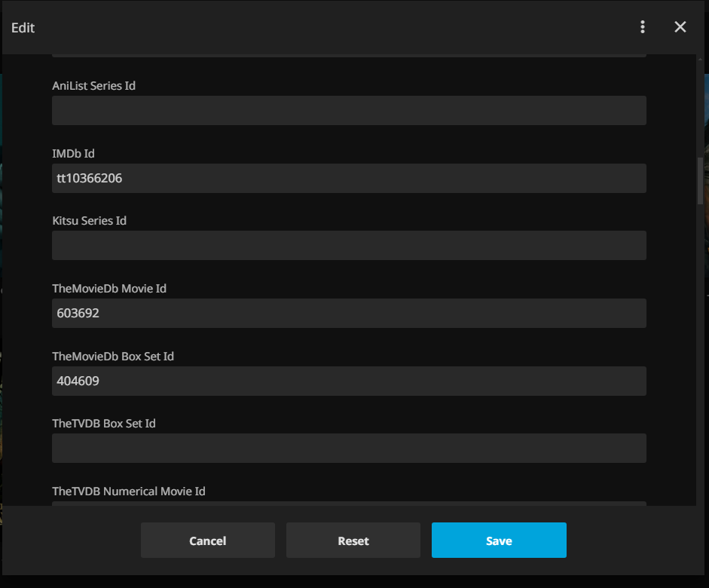Click the "Kitsu Series Id" label text
709x588 pixels.
[89, 221]
